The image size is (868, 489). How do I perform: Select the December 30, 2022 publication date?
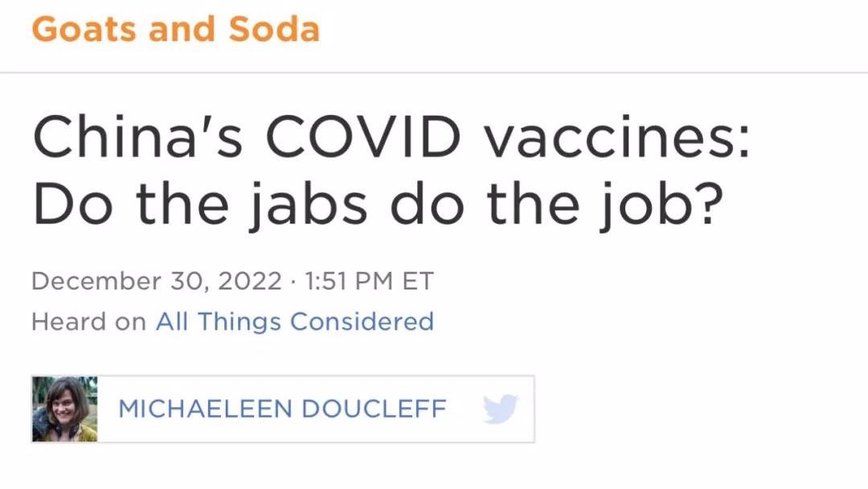tap(157, 281)
